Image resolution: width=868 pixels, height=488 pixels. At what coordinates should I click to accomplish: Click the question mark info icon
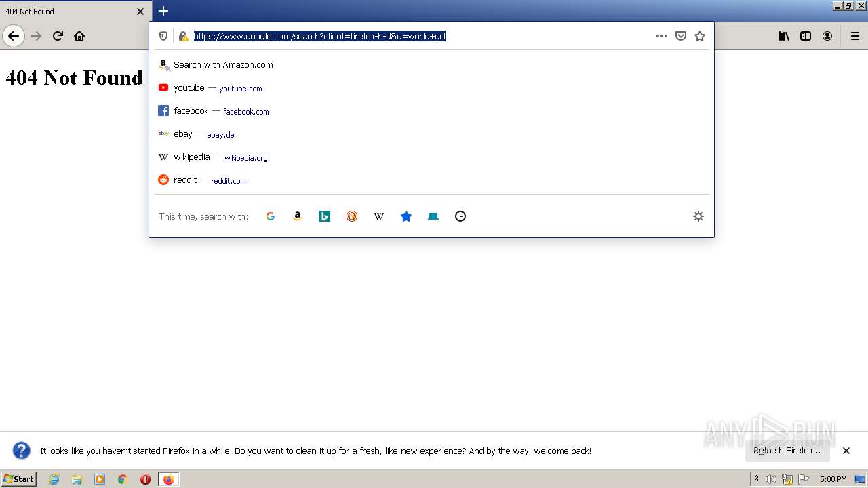[x=22, y=451]
